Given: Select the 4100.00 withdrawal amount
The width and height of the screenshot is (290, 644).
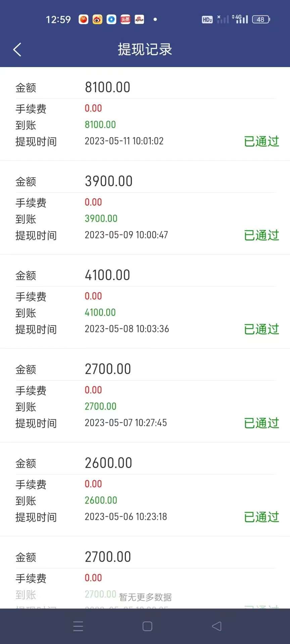Looking at the screenshot, I should pos(107,275).
